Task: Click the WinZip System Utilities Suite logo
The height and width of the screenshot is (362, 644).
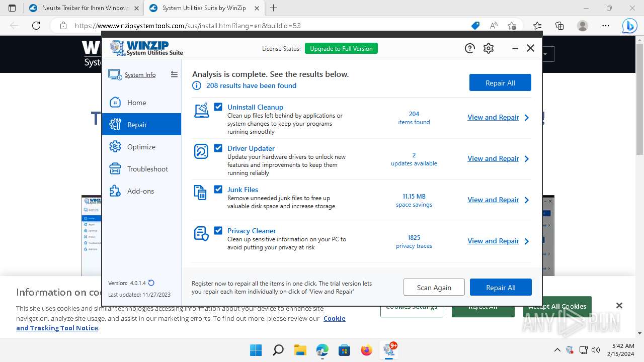Action: [x=146, y=48]
